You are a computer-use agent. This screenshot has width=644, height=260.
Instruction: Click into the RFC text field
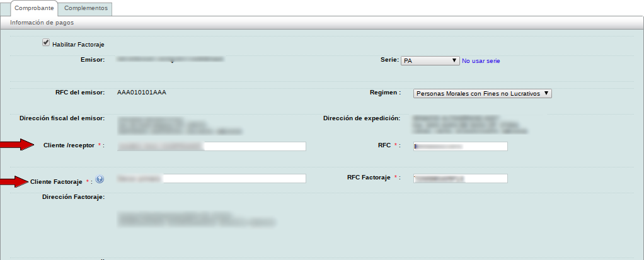[x=460, y=146]
